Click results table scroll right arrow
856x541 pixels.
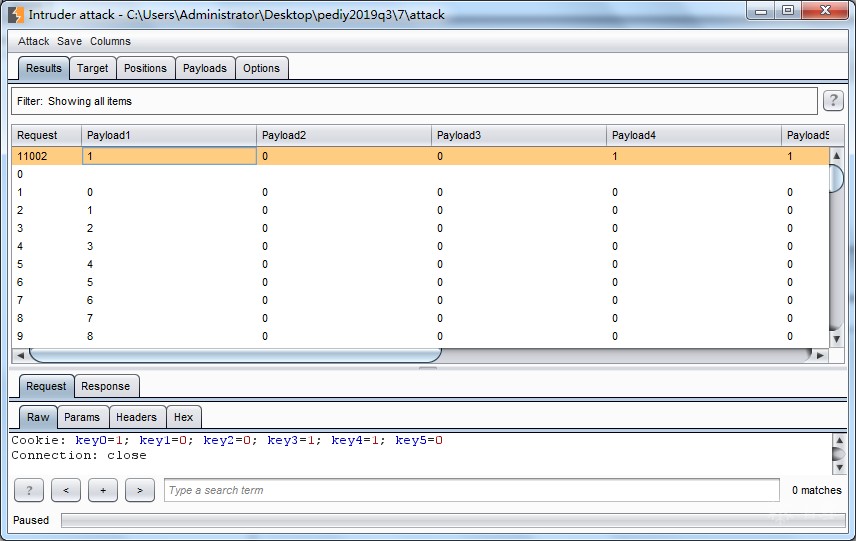point(820,355)
